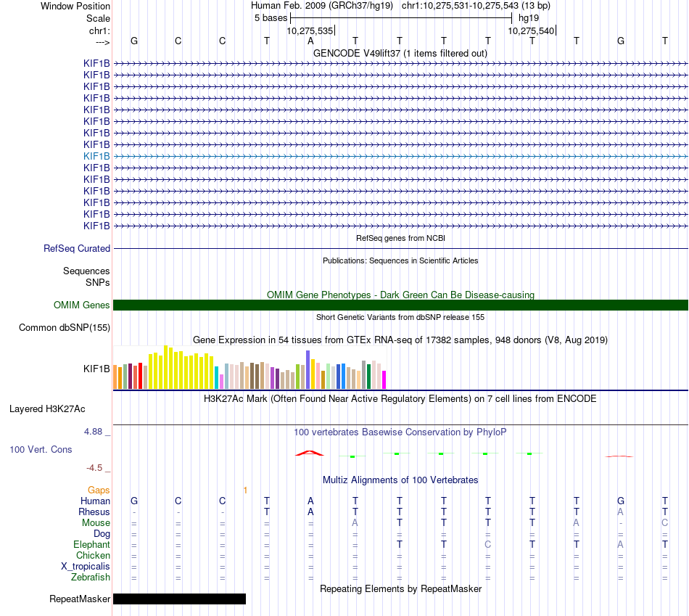Click the "Chicken" species label
This screenshot has height=616, width=689.
tap(93, 555)
